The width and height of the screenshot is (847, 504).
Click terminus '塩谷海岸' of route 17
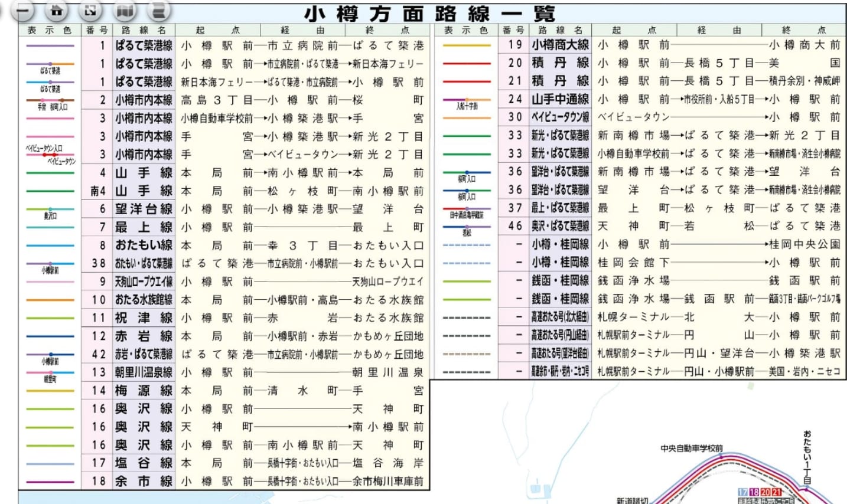tap(388, 463)
